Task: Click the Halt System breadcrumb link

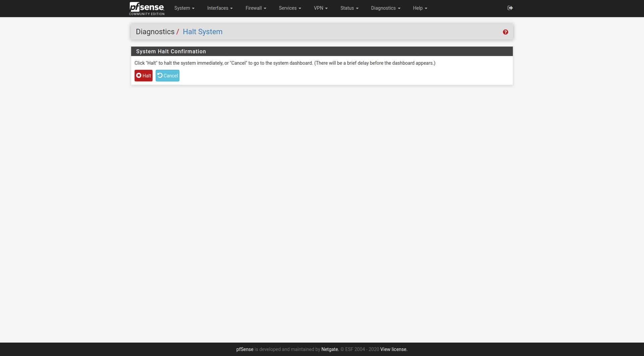Action: [203, 32]
